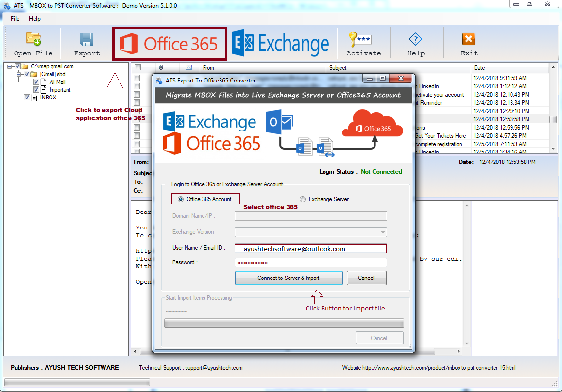This screenshot has width=562, height=392.
Task: Click the Export dialog title bar icon
Action: coord(159,81)
